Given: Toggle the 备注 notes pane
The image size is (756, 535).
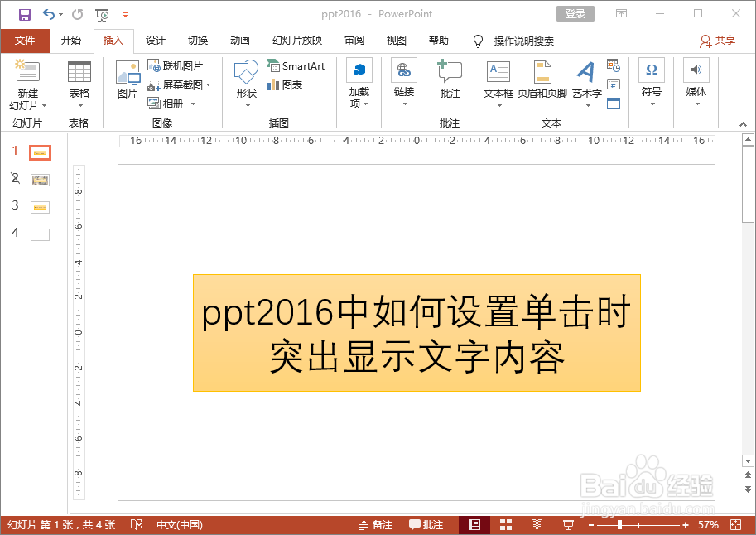Looking at the screenshot, I should coord(376,525).
